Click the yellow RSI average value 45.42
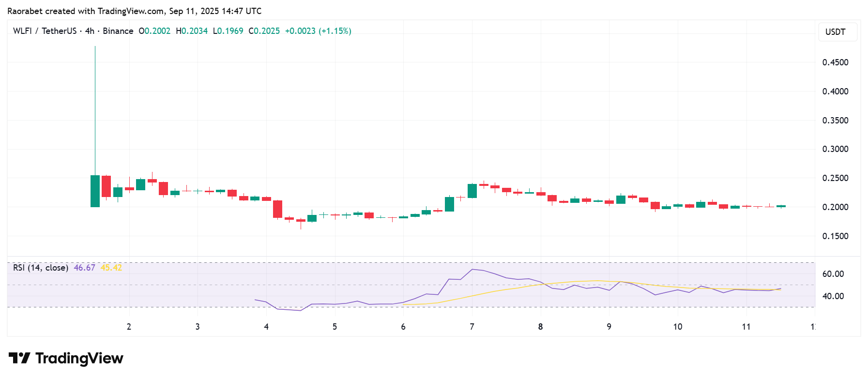Screen dimensions: 868x380 111,268
